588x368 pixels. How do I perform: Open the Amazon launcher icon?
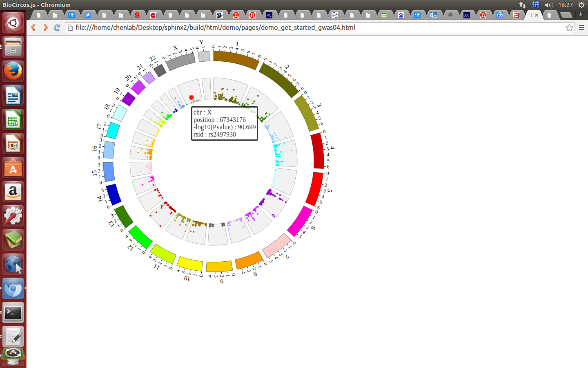[13, 192]
